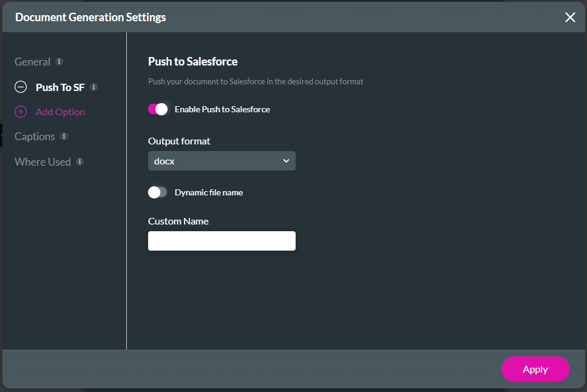Viewport: 587px width, 392px height.
Task: Close the Document Generation Settings dialog
Action: coord(570,18)
